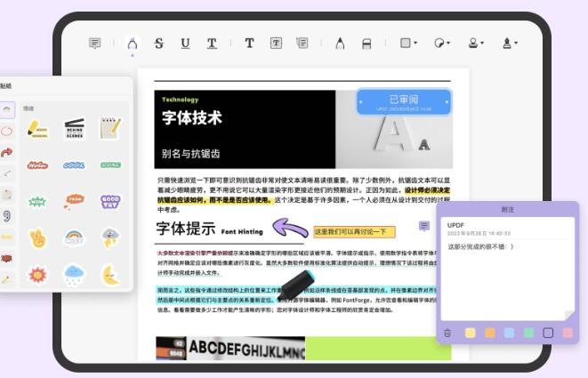
Task: Select the squiggly underline T tool
Action: click(212, 43)
